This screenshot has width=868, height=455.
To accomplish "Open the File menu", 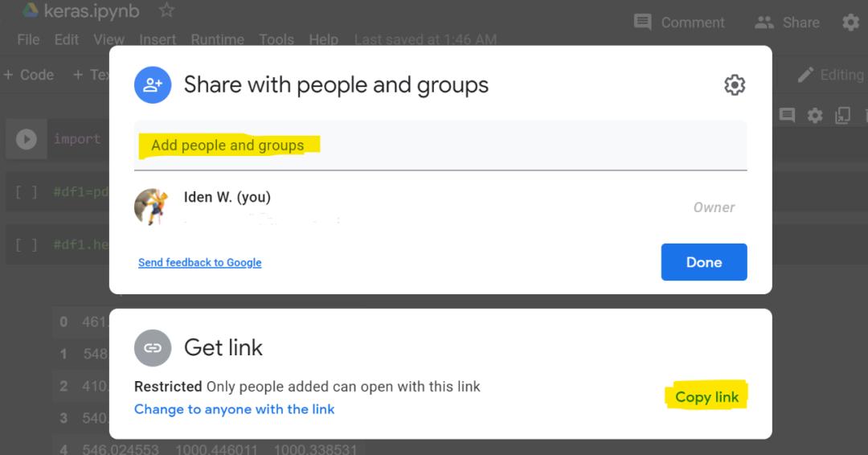I will 28,40.
